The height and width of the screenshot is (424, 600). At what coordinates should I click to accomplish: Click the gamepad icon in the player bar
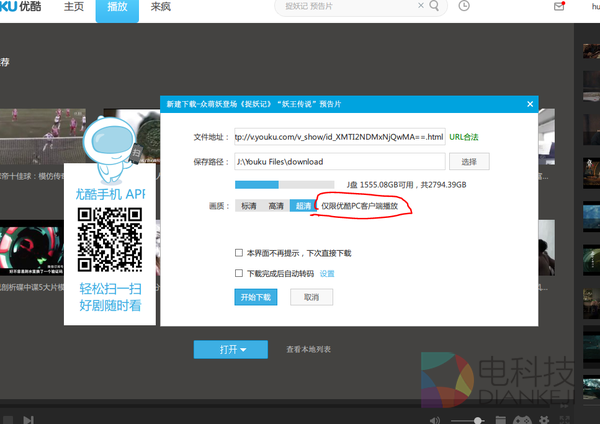(522, 420)
